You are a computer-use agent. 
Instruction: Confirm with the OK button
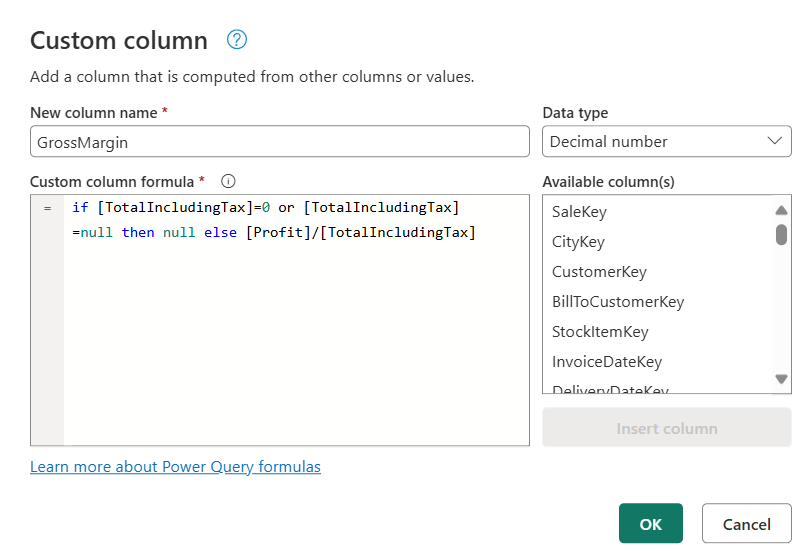(x=650, y=524)
